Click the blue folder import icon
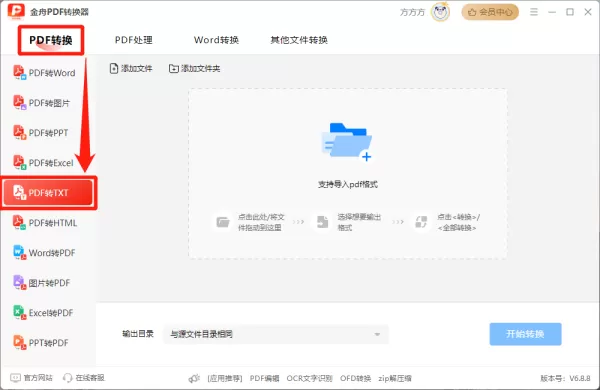This screenshot has width=600, height=390. click(x=347, y=141)
